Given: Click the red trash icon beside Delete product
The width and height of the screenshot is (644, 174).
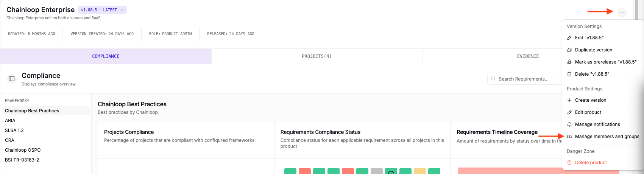Looking at the screenshot, I should (569, 163).
